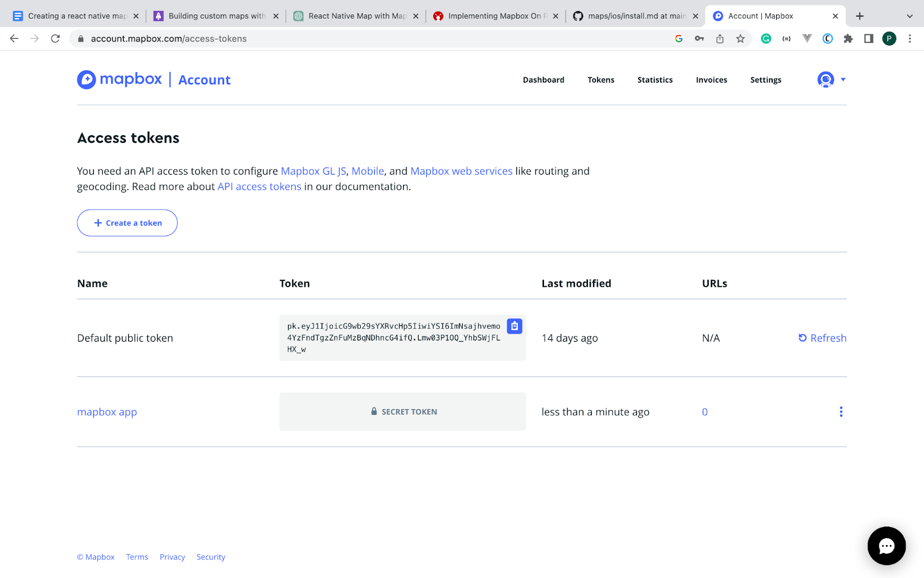Viewport: 924px width, 578px height.
Task: Click the Google icon in the address bar
Action: coord(679,39)
